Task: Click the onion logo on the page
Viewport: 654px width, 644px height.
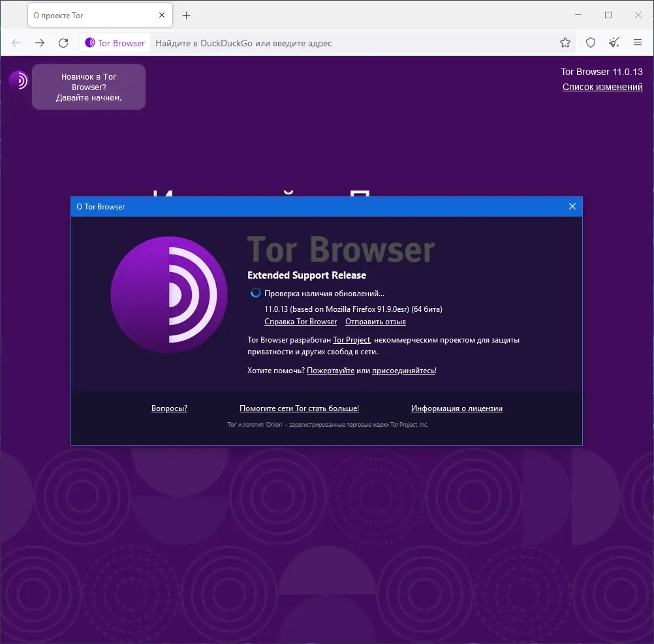Action: (18, 80)
